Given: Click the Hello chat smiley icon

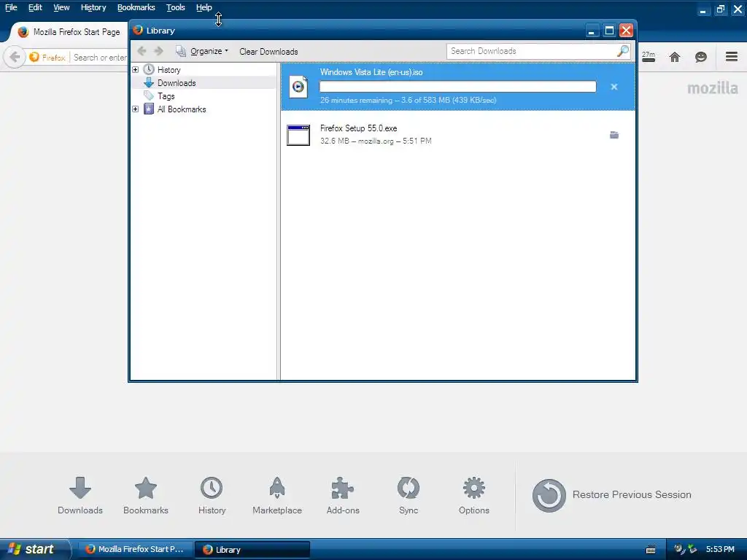Looking at the screenshot, I should (x=701, y=57).
